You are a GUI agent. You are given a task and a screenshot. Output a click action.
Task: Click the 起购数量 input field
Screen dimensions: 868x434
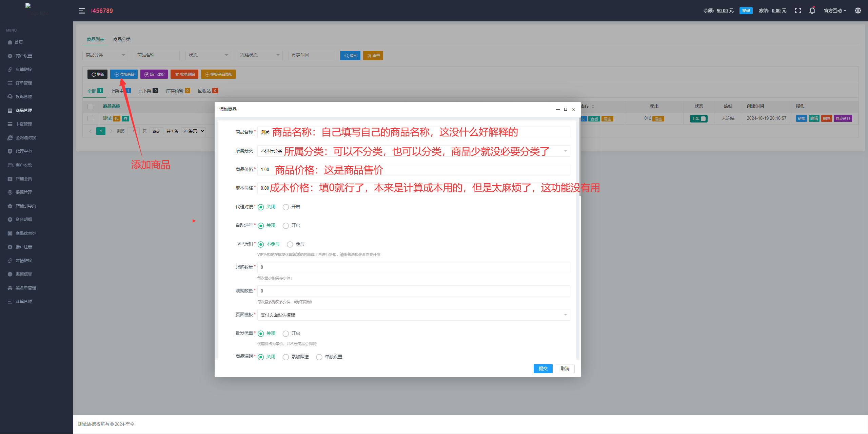coord(414,267)
